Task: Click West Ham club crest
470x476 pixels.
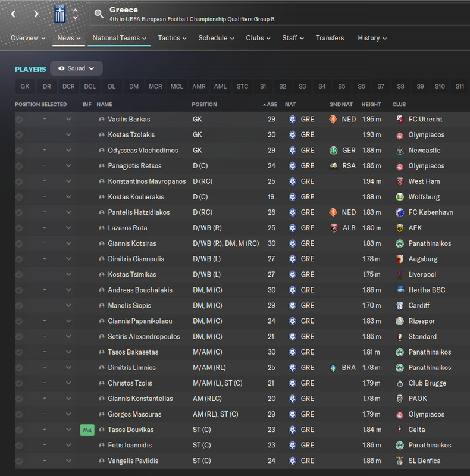Action: [x=400, y=181]
